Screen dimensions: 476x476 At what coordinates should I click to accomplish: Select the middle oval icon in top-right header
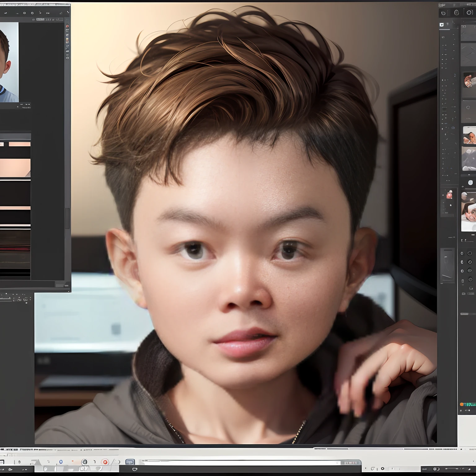[456, 12]
